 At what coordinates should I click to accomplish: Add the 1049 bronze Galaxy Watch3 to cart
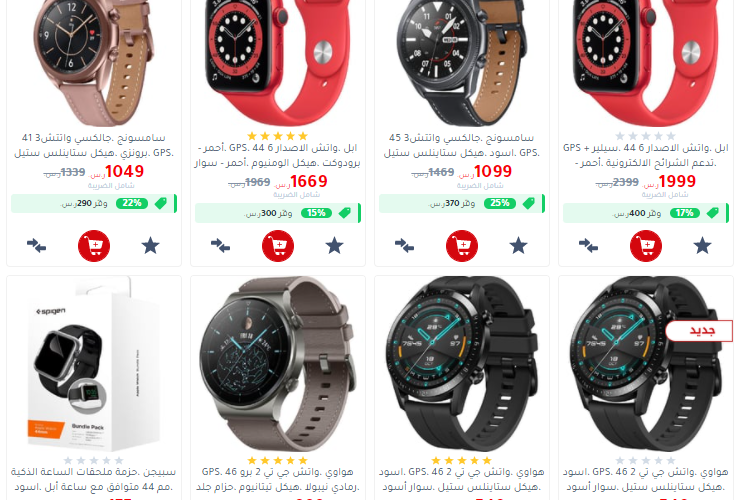pyautogui.click(x=94, y=246)
